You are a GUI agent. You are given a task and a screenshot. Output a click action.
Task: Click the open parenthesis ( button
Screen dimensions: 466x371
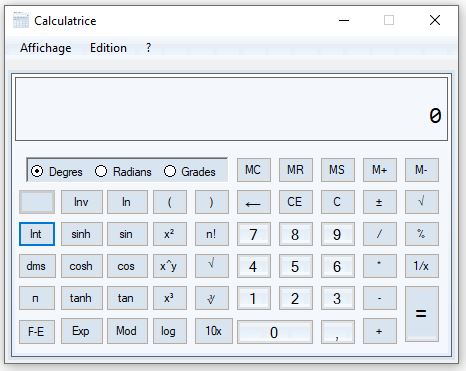[x=170, y=202]
